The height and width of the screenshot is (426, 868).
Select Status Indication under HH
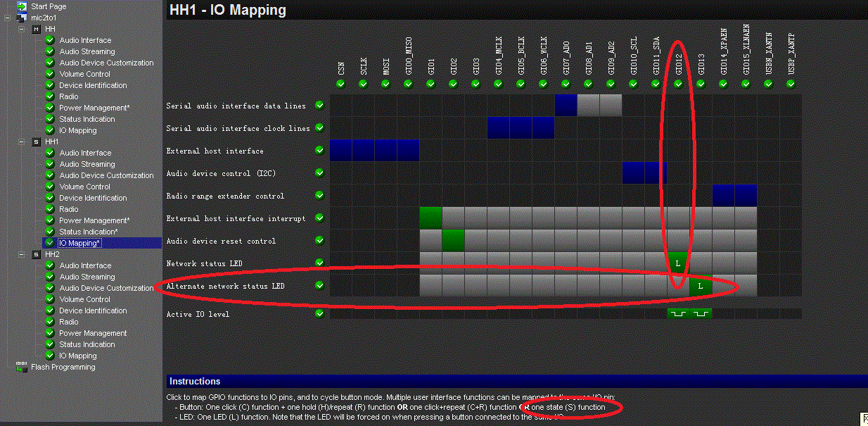point(87,119)
